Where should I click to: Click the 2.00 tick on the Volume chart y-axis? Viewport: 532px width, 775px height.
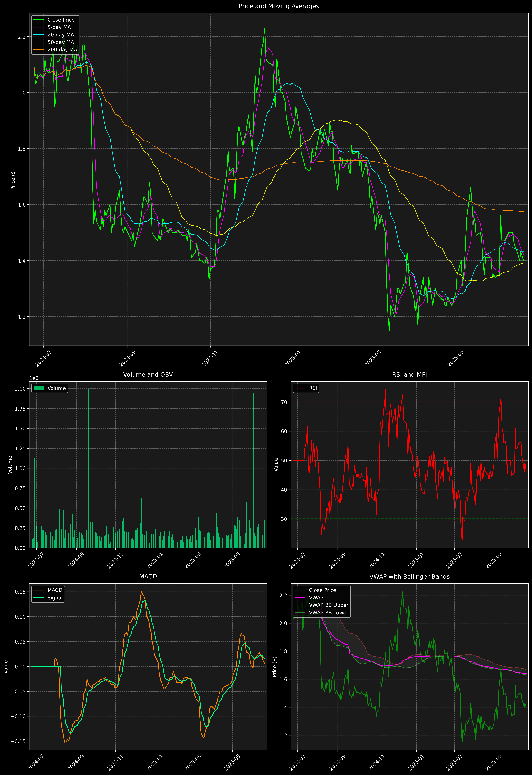tap(20, 389)
